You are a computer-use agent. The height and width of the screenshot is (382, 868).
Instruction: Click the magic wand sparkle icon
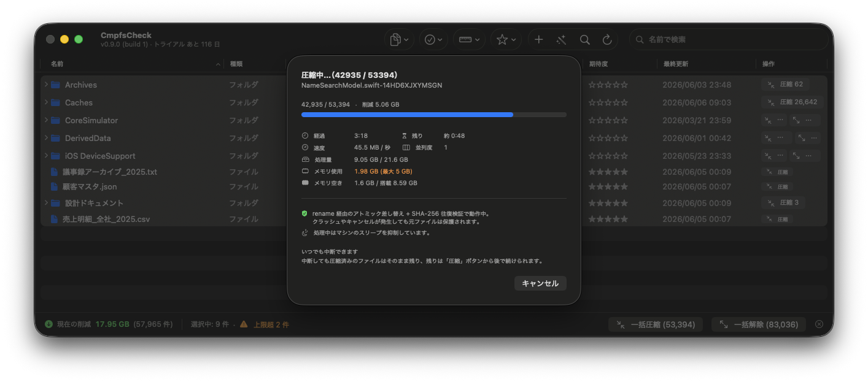[561, 39]
